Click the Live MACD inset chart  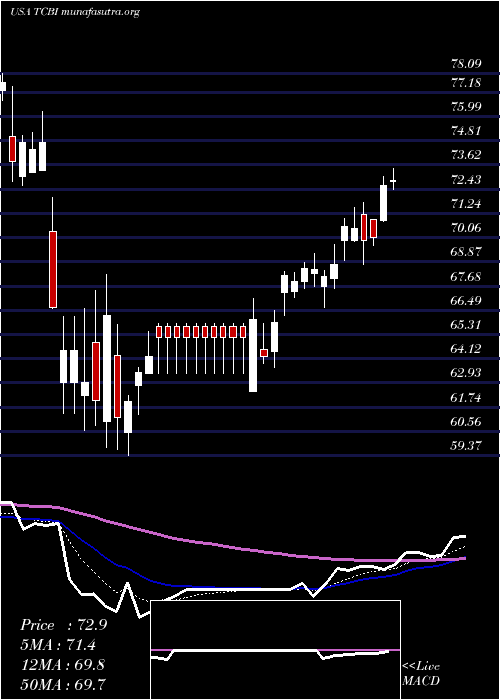[x=275, y=650]
